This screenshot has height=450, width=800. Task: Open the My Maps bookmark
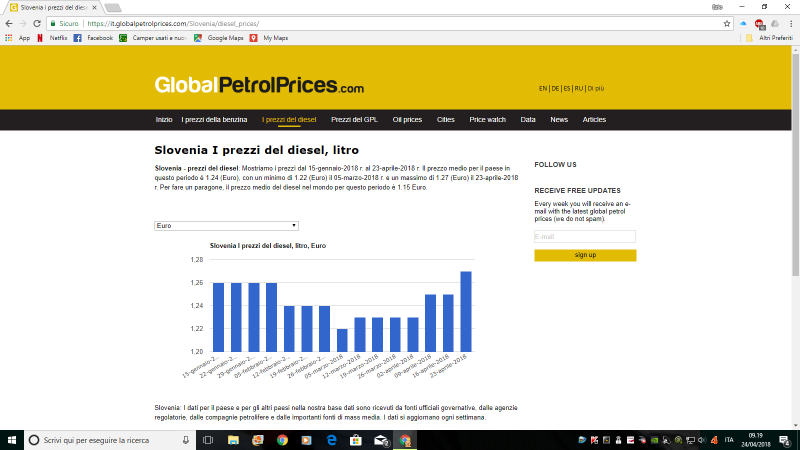[x=269, y=38]
